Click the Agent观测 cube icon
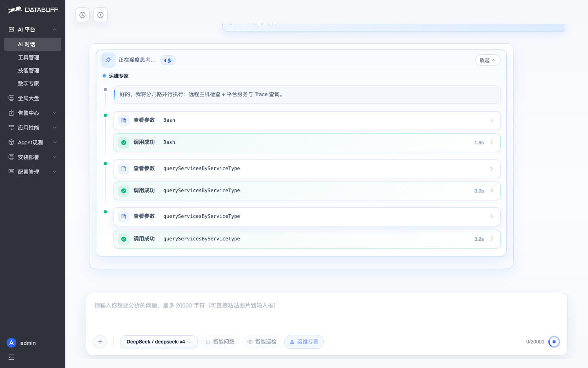Viewport: 588px width, 368px height. pyautogui.click(x=11, y=142)
